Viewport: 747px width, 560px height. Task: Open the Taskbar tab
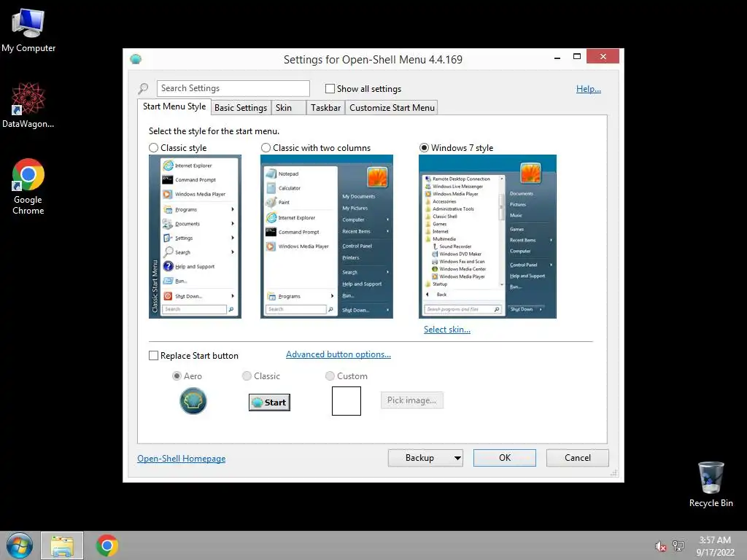click(x=325, y=108)
